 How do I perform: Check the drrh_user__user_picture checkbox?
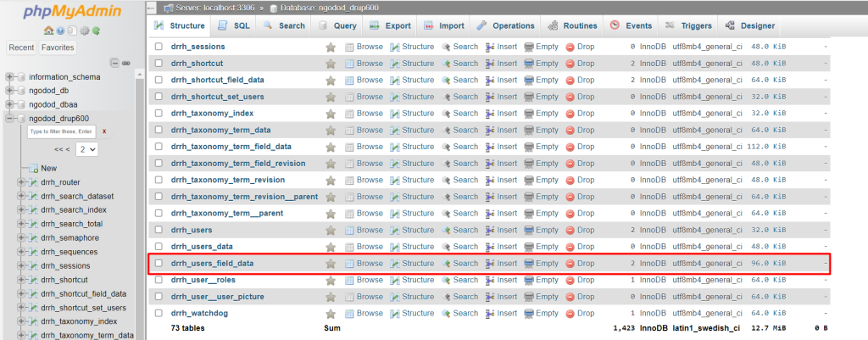click(x=159, y=296)
